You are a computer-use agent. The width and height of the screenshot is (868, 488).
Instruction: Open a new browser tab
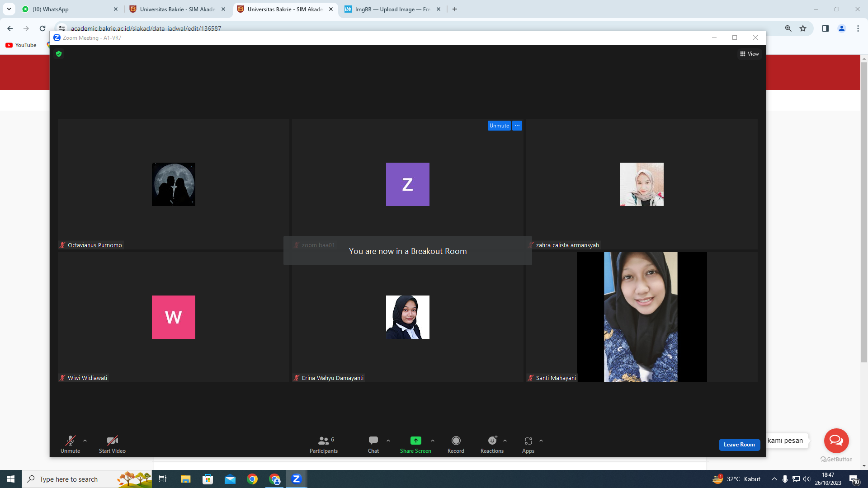point(455,9)
